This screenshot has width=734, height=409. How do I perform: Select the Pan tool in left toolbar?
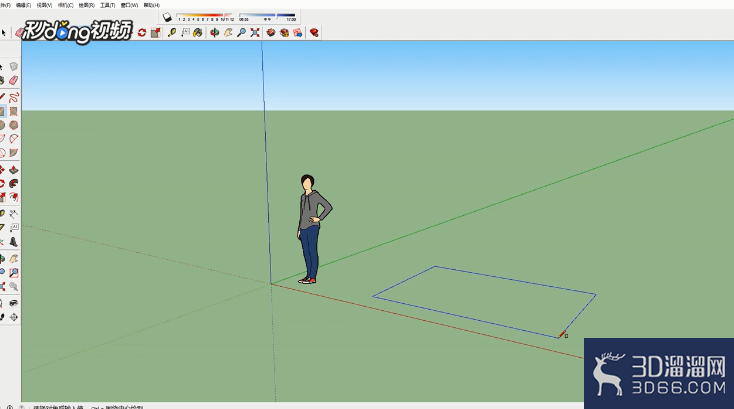(14, 258)
